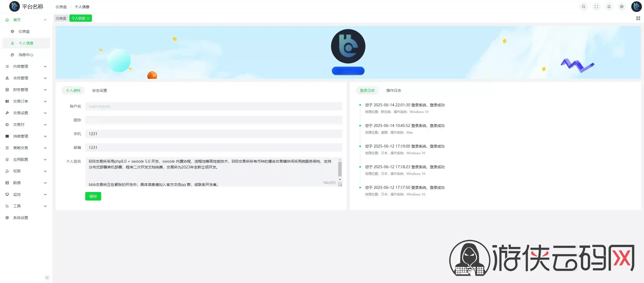
Task: Open the settings gear in header
Action: [621, 7]
